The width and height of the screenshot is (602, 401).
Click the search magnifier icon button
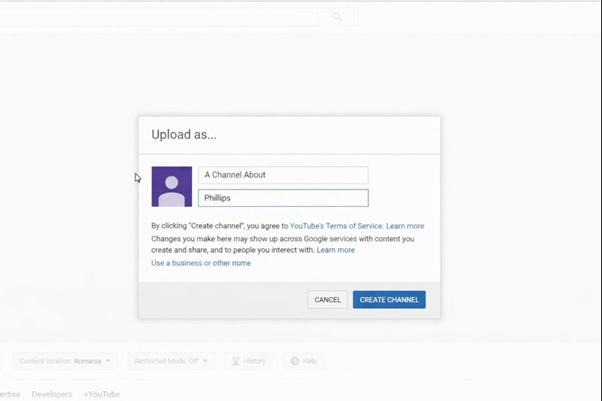click(337, 17)
